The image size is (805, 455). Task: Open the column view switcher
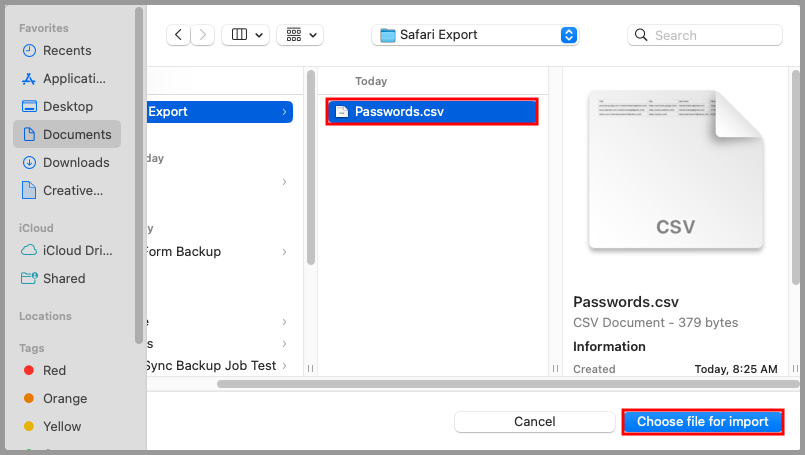(x=245, y=35)
